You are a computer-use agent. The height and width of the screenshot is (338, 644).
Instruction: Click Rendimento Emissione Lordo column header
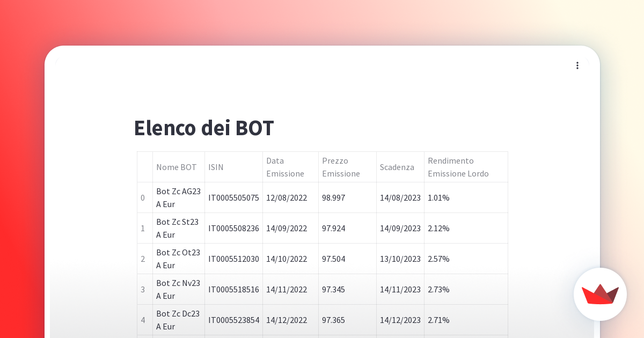[x=466, y=167]
